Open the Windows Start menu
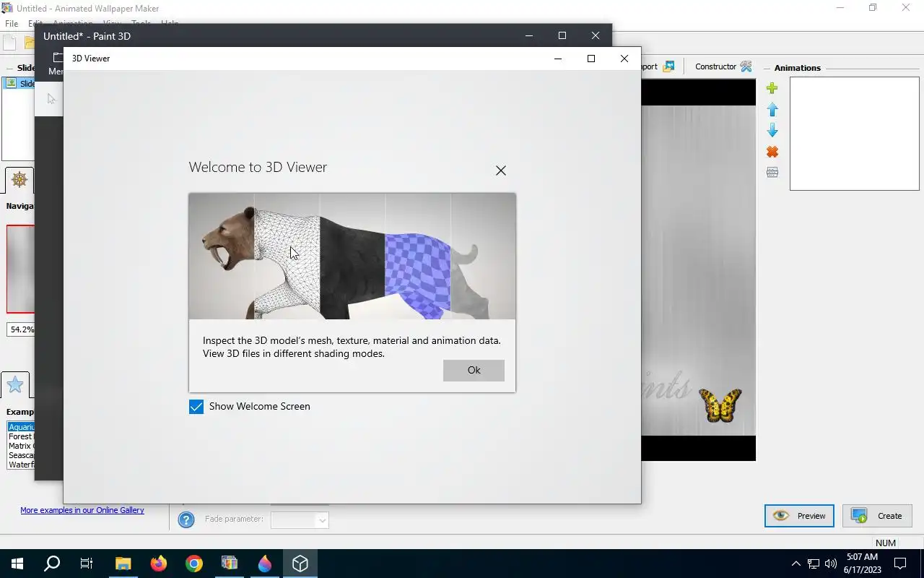Image resolution: width=924 pixels, height=578 pixels. 17,564
